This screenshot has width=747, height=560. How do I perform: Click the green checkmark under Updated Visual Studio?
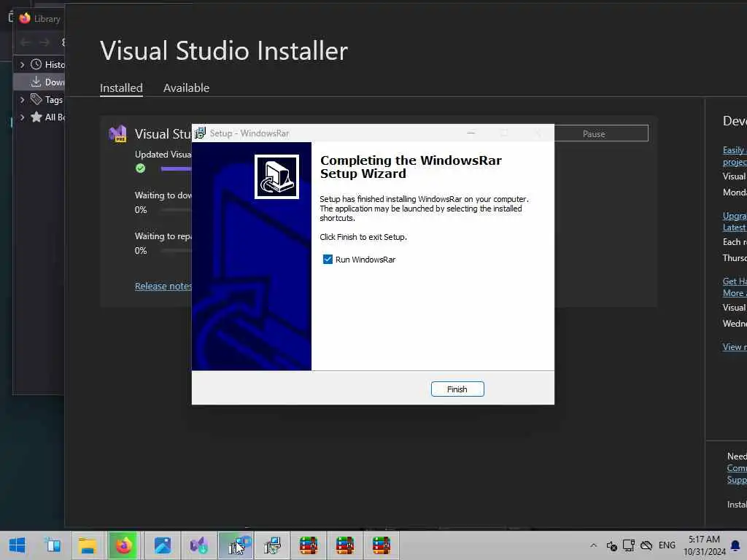click(140, 168)
